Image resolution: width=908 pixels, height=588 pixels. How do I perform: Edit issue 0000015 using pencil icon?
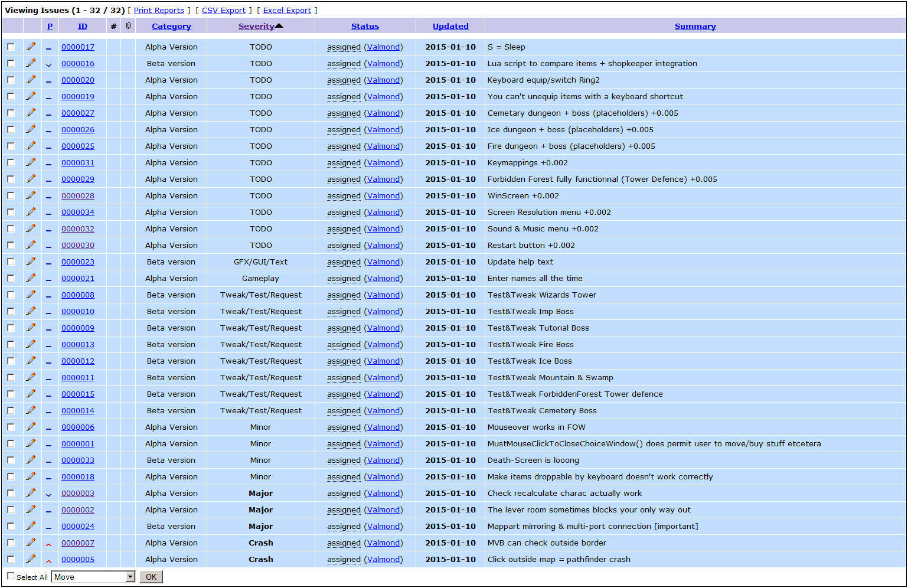point(31,394)
